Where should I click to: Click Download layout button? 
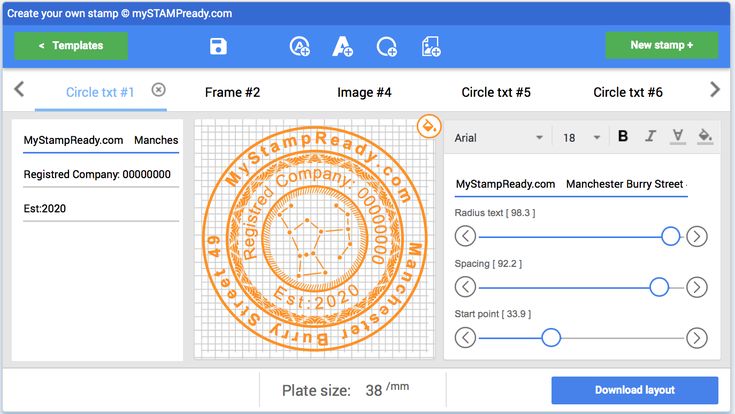[x=635, y=390]
